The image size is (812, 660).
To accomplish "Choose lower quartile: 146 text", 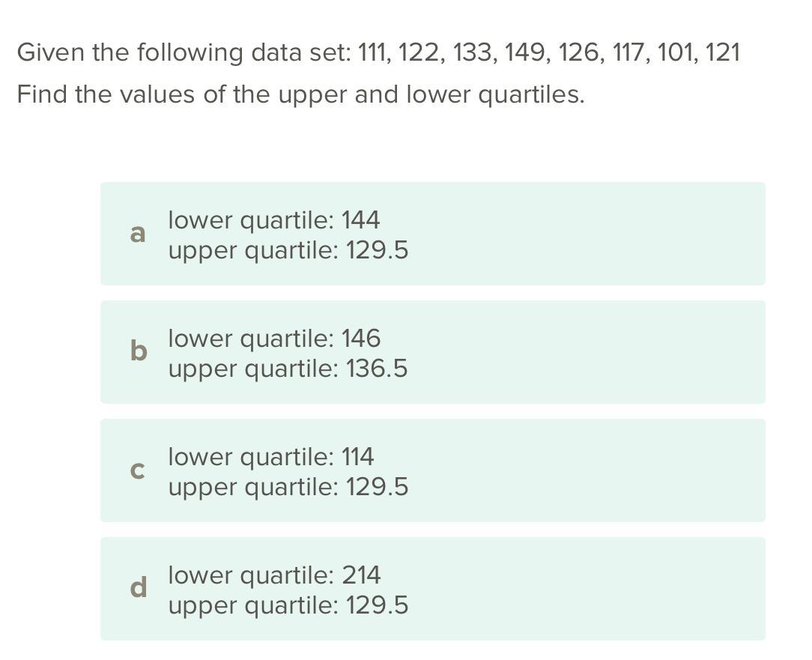I will 274,339.
